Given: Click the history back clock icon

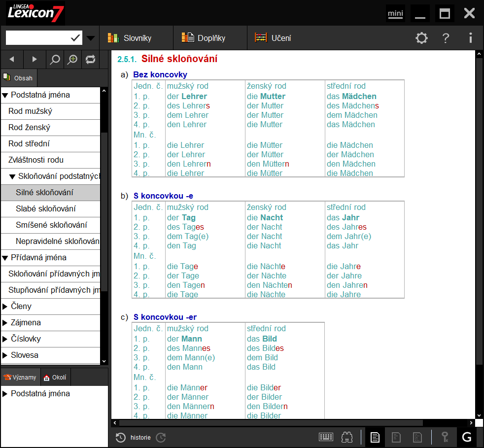Looking at the screenshot, I should point(121,438).
